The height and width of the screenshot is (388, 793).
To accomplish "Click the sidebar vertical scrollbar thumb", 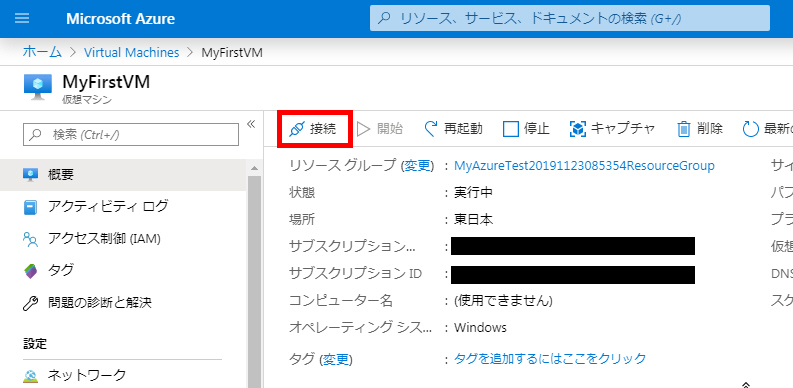I will tap(254, 281).
